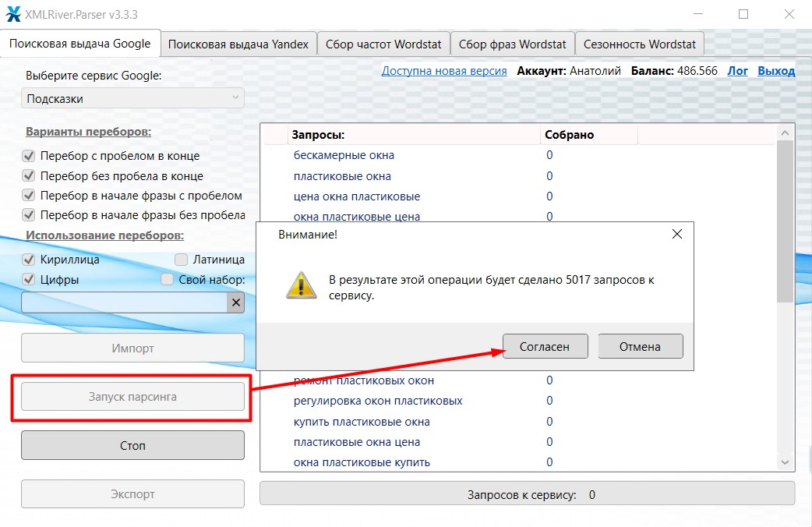Open the Доступна новая версия link
Image resolution: width=812 pixels, height=527 pixels.
click(444, 71)
